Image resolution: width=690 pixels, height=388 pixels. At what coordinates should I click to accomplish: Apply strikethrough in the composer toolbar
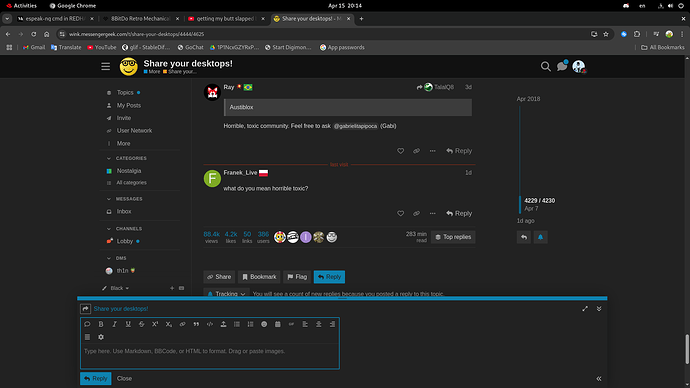tap(142, 324)
